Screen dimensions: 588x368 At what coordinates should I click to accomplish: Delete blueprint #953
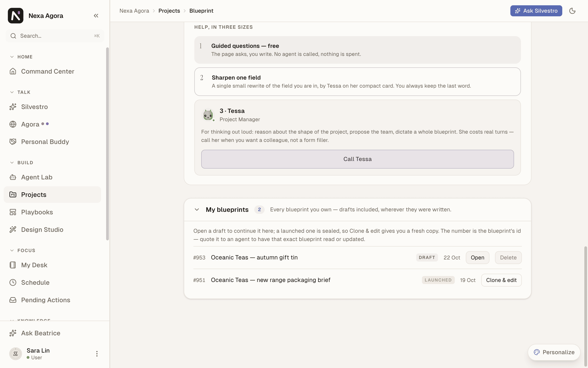tap(508, 258)
